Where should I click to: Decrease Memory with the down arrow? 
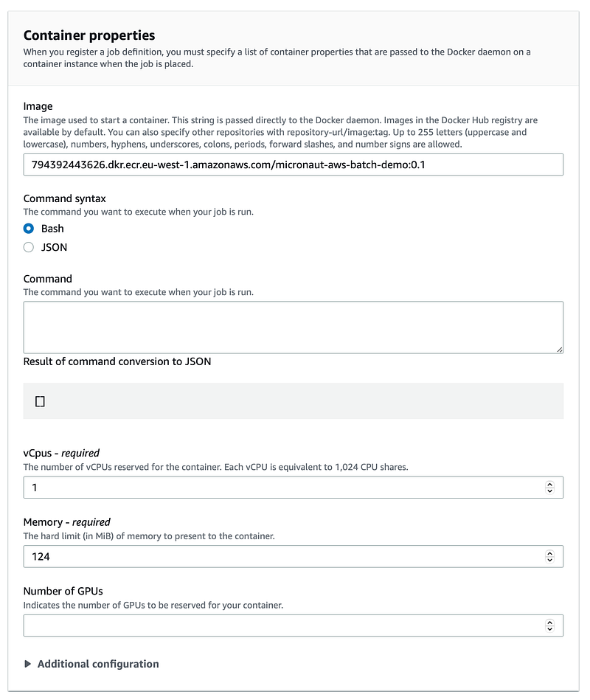tap(550, 561)
